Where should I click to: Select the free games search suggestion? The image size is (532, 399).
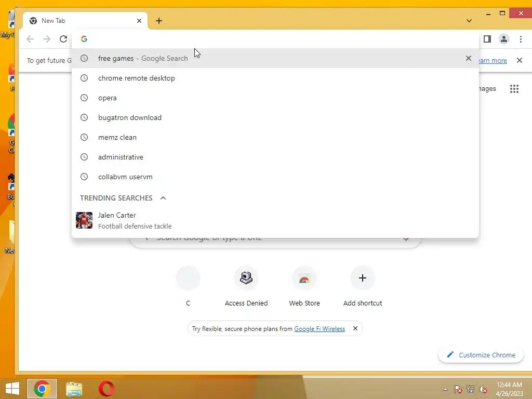coord(275,58)
